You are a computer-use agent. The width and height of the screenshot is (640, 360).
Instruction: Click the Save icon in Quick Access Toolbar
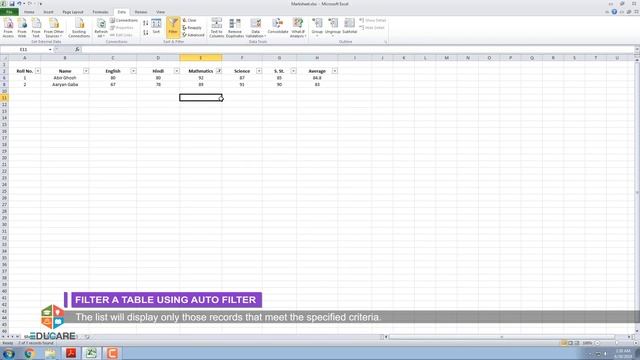(x=12, y=4)
